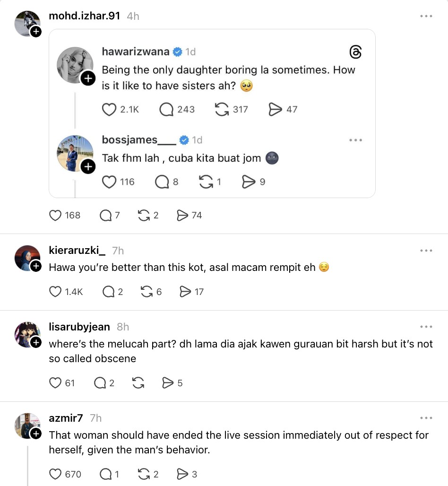448x486 pixels.
Task: Reply to lisarubyjean's comment
Action: tap(100, 383)
